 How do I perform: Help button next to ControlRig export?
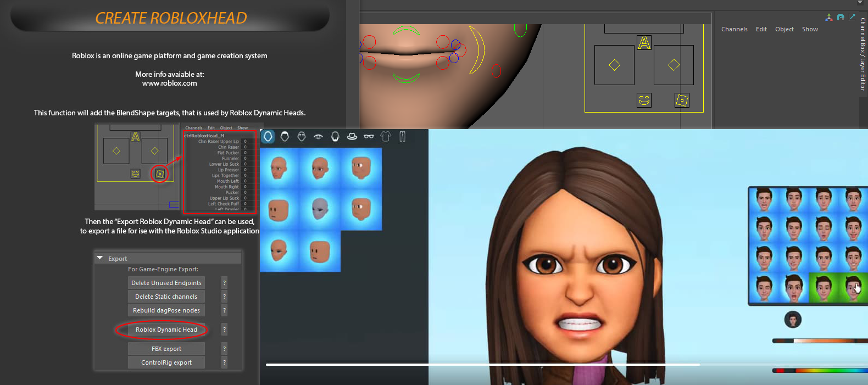tap(224, 362)
